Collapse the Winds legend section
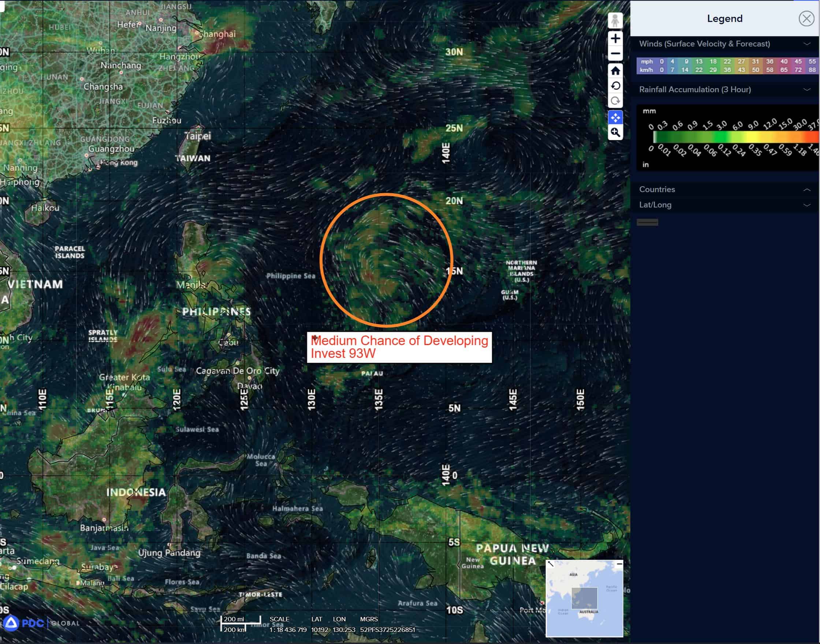 point(807,44)
